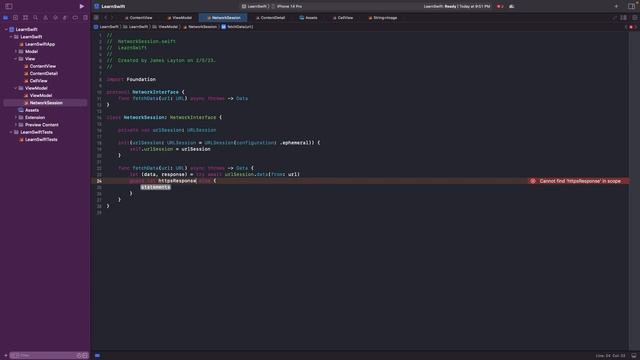The width and height of the screenshot is (640, 360).
Task: Open the Report navigator
Action: pos(85,18)
